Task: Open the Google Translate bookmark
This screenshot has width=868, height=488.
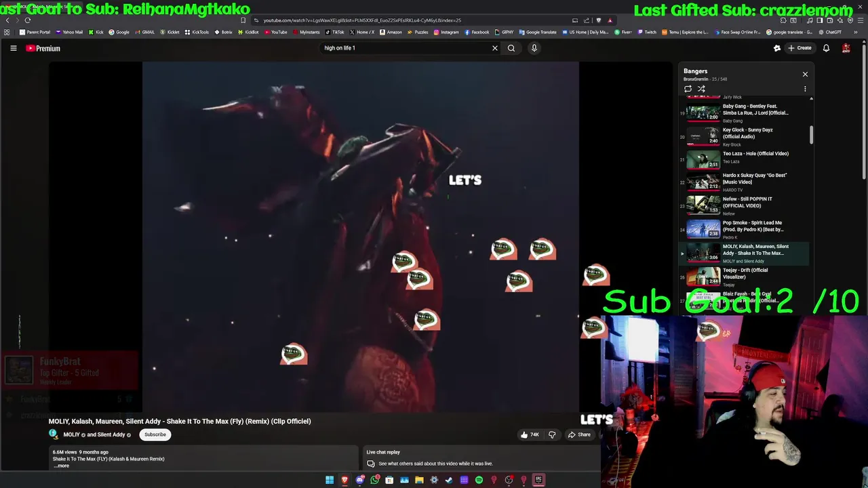Action: click(538, 32)
